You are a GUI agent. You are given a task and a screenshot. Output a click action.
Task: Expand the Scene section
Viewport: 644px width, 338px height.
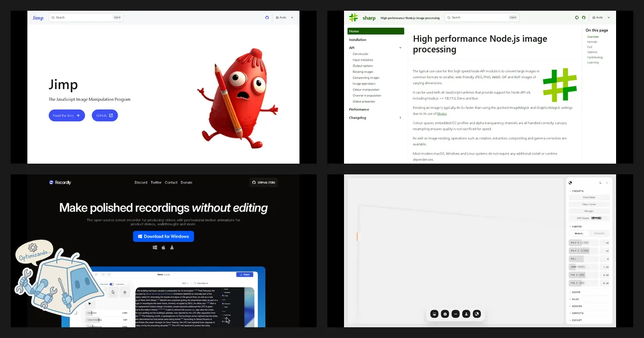(576, 292)
